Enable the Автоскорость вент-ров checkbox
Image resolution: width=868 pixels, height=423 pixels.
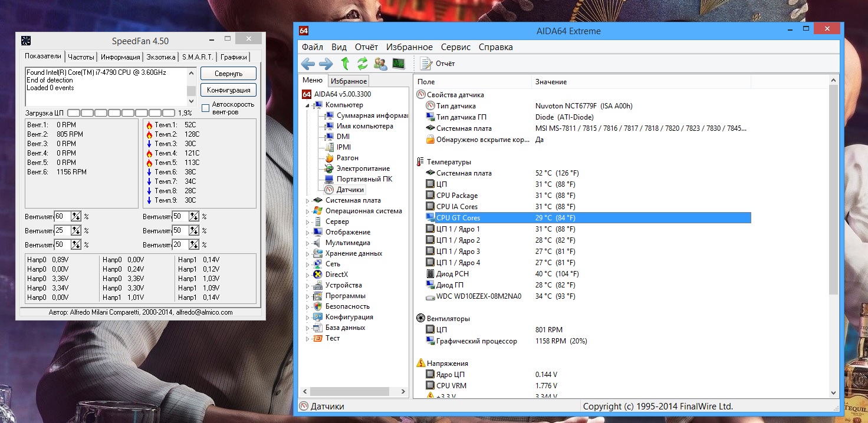click(205, 108)
